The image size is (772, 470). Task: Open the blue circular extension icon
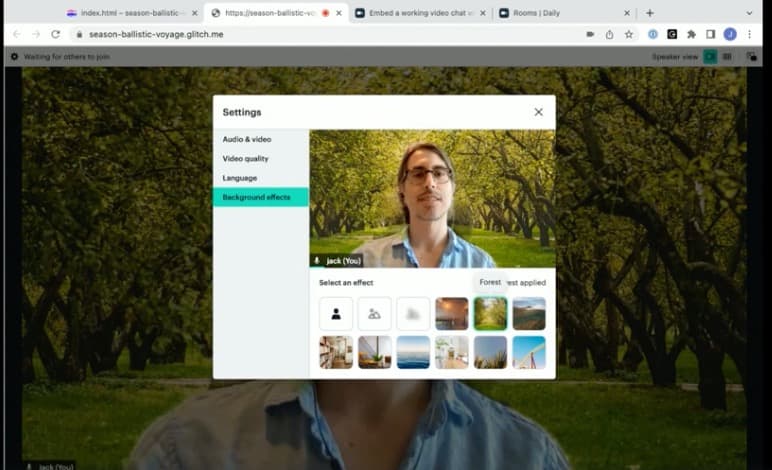[x=653, y=34]
